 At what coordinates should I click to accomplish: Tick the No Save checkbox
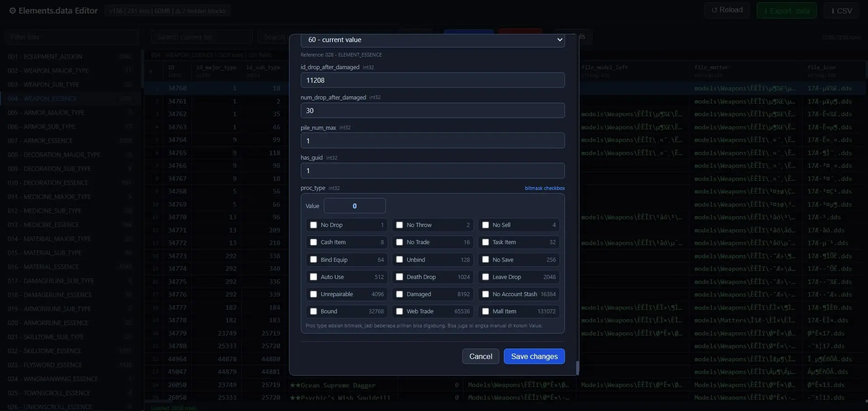pos(485,260)
